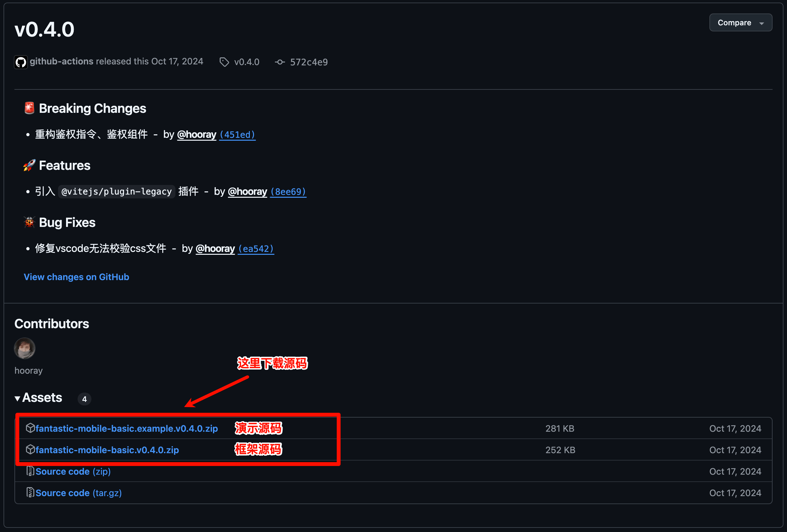The image size is (787, 532).
Task: Click the 'hooray' name under avatar
Action: pyautogui.click(x=29, y=370)
